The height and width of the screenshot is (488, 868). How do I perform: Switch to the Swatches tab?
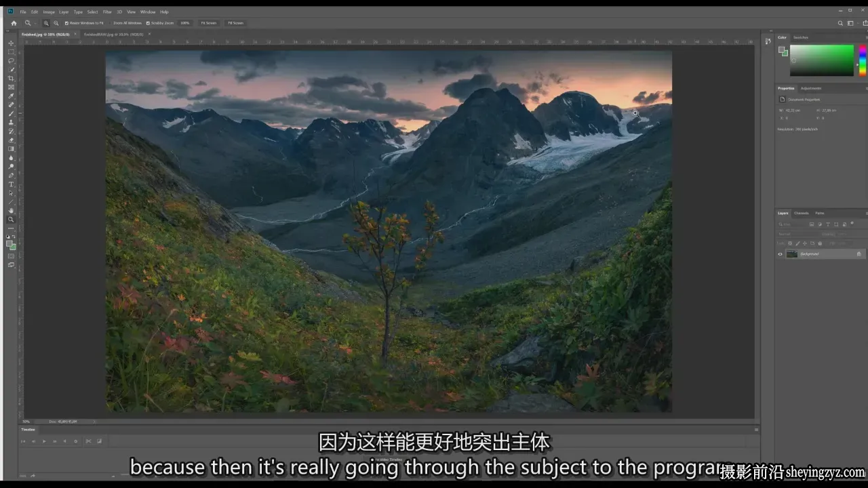point(801,37)
